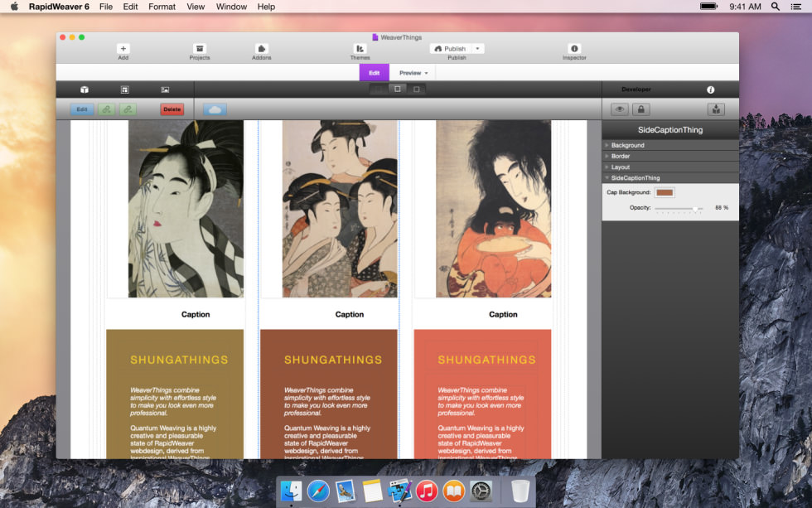Click the Publish button

point(451,49)
